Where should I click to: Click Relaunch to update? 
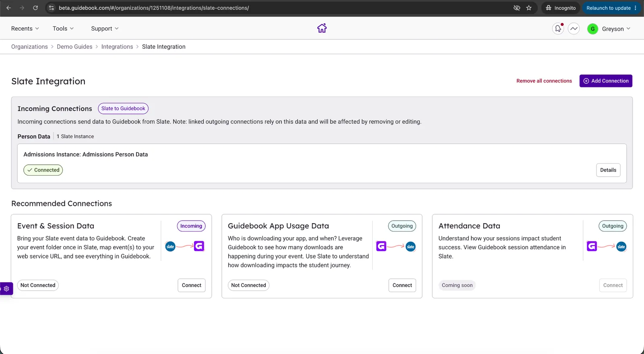coord(608,8)
